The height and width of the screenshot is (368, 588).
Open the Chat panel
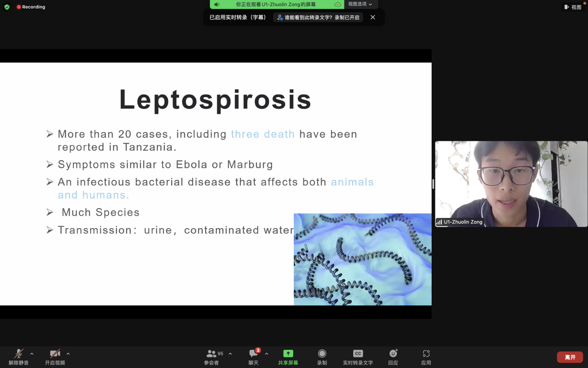pos(253,354)
